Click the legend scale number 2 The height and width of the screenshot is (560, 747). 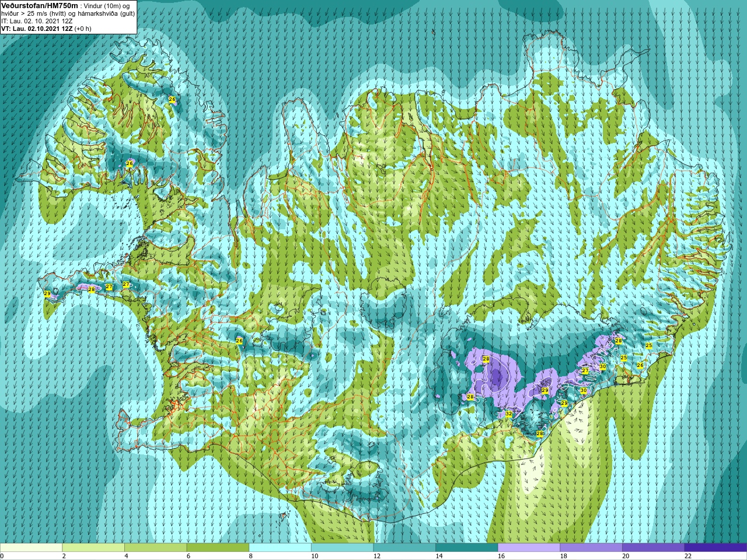pyautogui.click(x=64, y=556)
